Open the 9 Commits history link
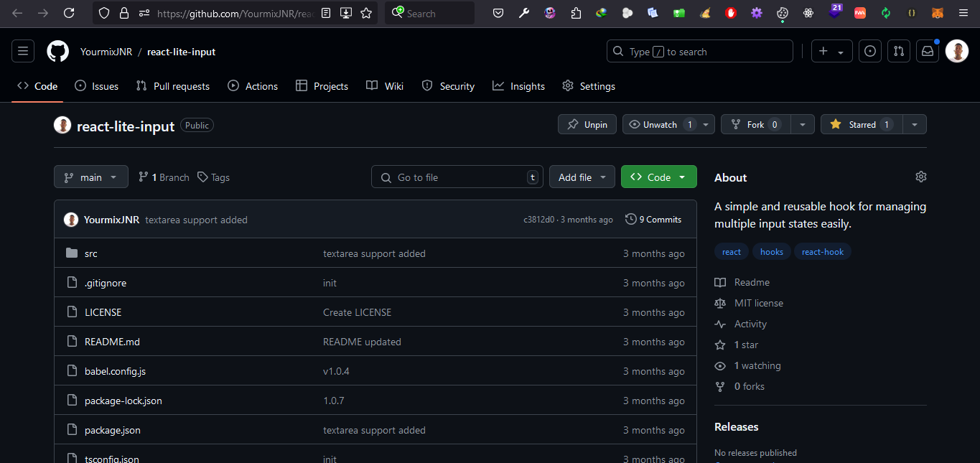Screen dimensions: 980x463 tap(653, 220)
